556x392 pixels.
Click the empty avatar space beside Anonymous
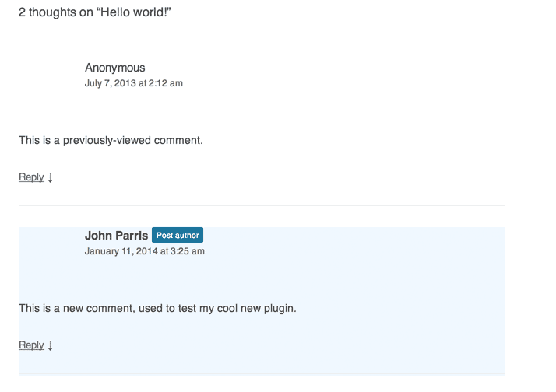(50, 75)
